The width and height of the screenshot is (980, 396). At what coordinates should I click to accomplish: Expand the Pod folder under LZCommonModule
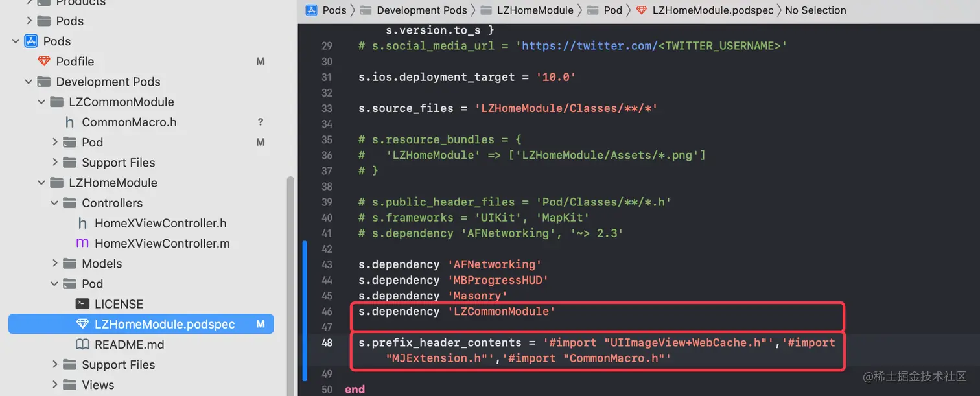pos(55,142)
